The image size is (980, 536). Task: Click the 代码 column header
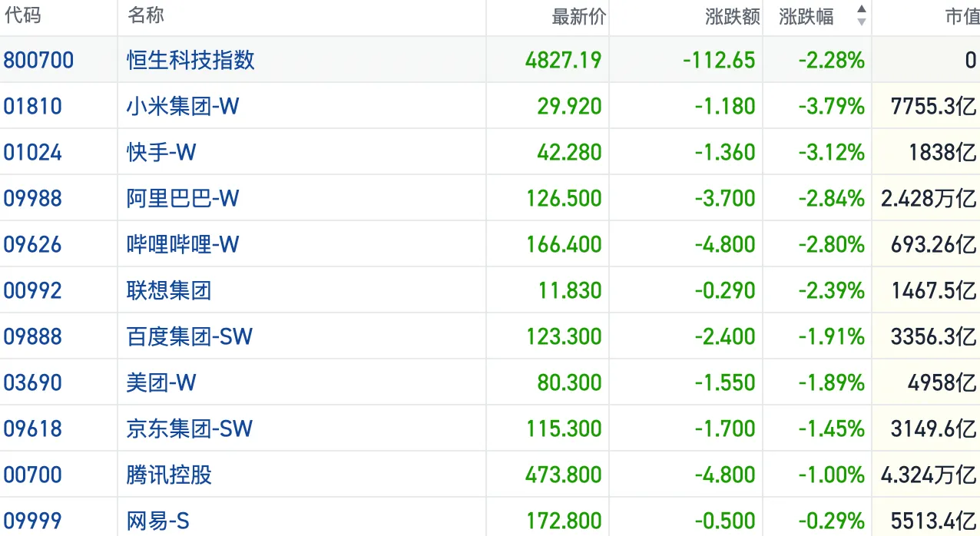[23, 15]
